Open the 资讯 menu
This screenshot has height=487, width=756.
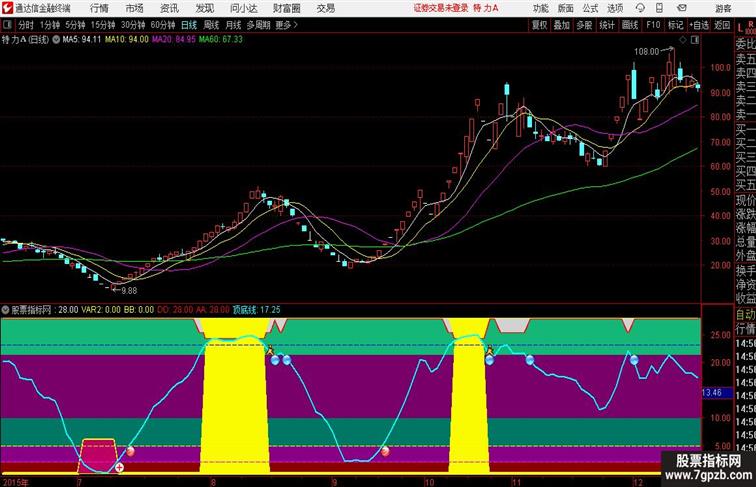[169, 8]
